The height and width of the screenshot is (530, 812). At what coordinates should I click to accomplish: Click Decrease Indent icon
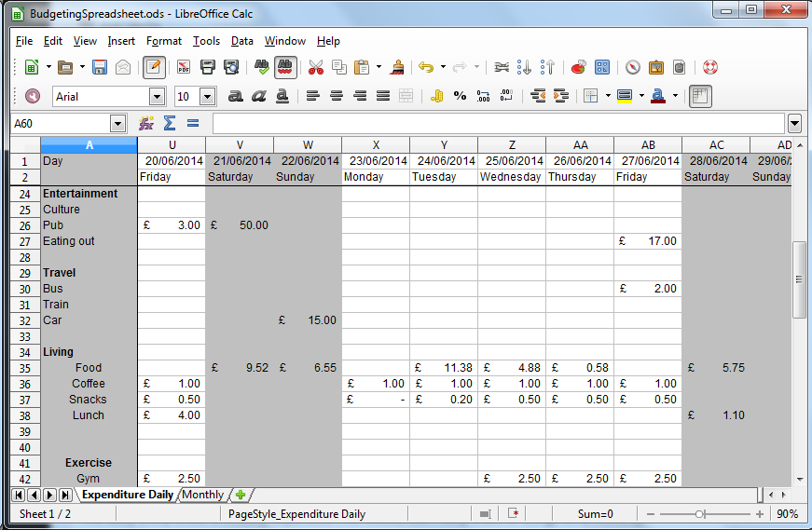(x=538, y=96)
